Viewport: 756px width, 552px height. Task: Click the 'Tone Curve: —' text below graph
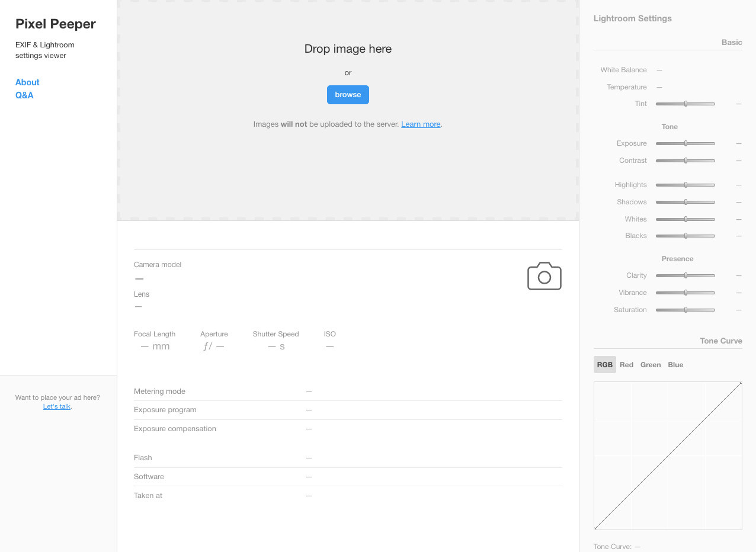tap(617, 547)
